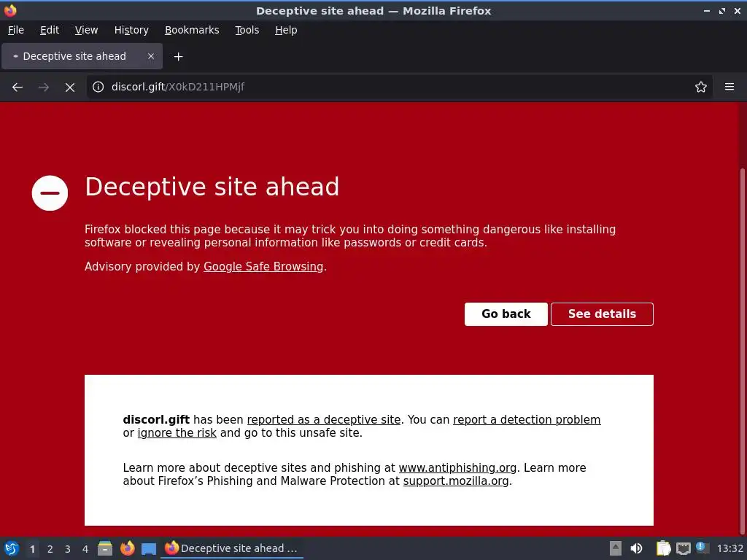Click the Go back button
Viewport: 747px width, 560px height.
click(x=506, y=314)
